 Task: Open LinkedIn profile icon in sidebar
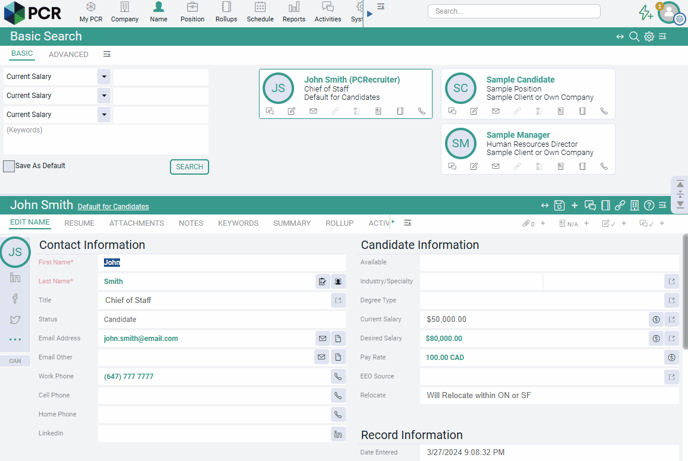[15, 278]
